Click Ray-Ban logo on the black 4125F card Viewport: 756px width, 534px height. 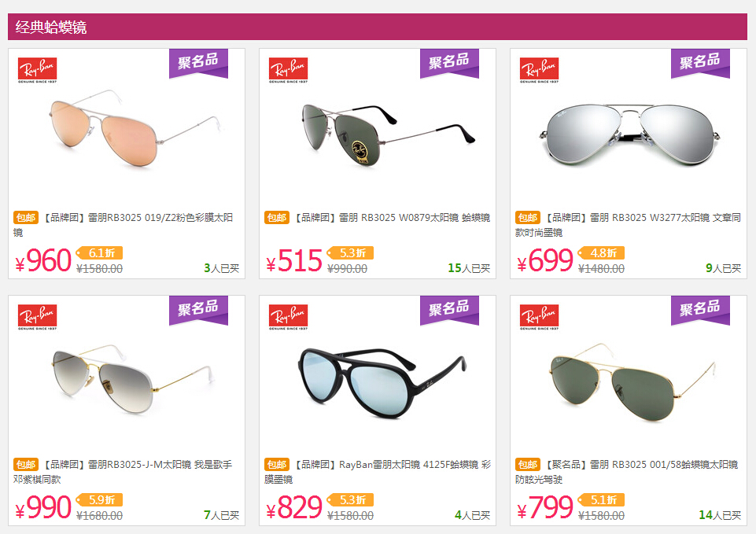coord(289,317)
